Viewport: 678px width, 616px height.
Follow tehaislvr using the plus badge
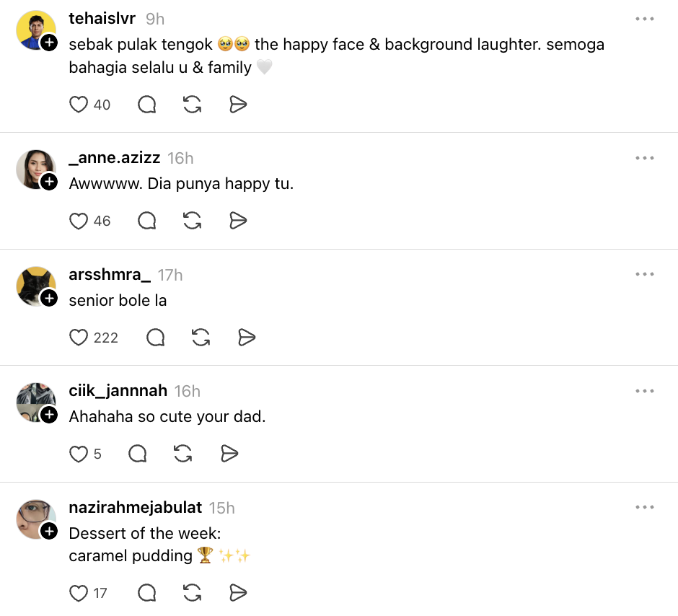tap(49, 43)
